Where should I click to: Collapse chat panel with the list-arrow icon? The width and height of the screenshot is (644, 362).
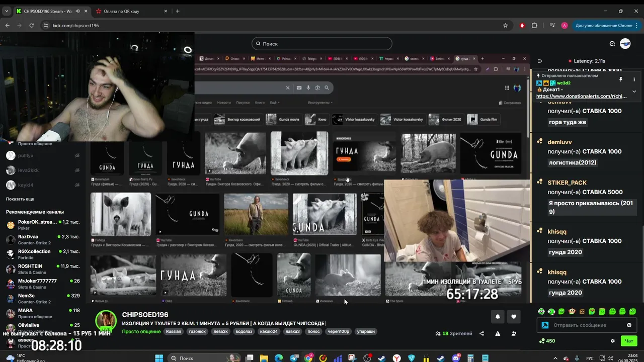click(x=540, y=61)
